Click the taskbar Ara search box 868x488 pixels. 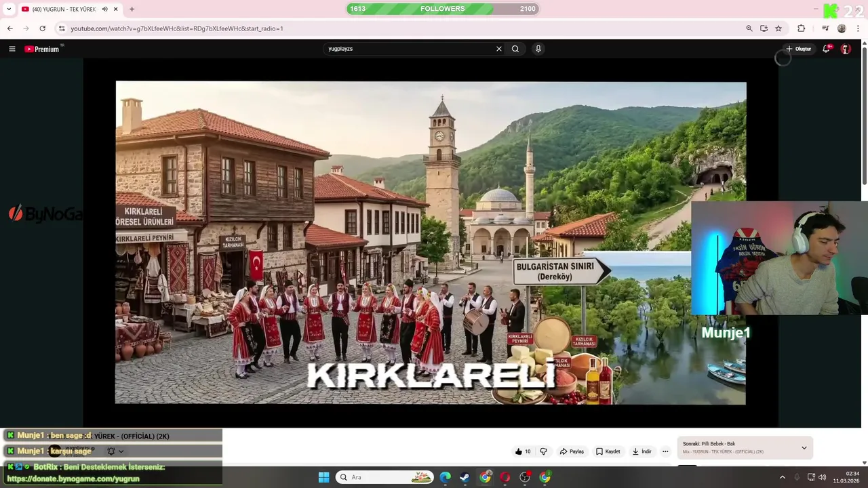(x=384, y=477)
